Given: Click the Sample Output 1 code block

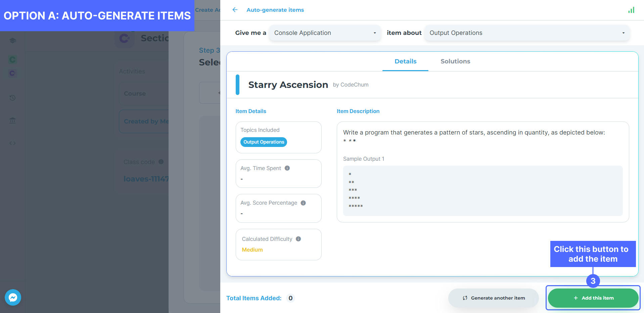Looking at the screenshot, I should point(482,191).
